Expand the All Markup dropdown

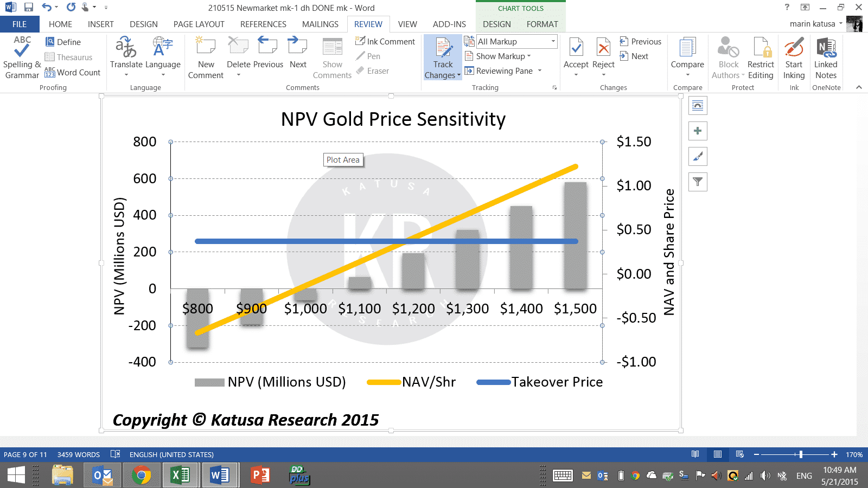point(553,42)
